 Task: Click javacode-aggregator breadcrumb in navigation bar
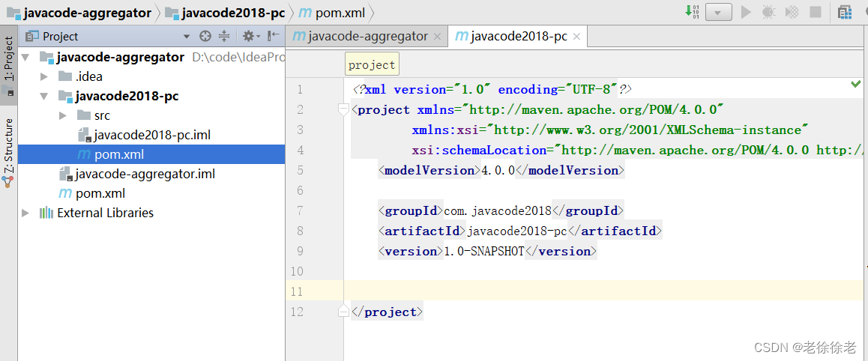[79, 13]
